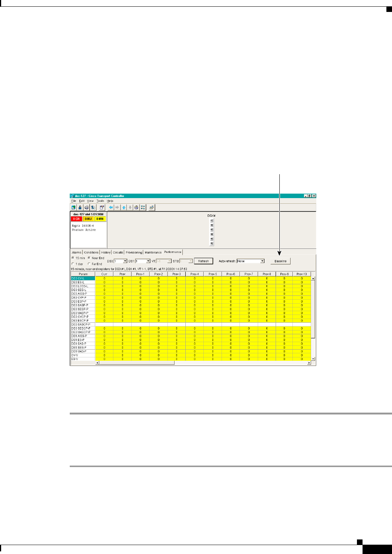The width and height of the screenshot is (392, 554).
Task: Switch to the Conditions tab
Action: point(91,253)
